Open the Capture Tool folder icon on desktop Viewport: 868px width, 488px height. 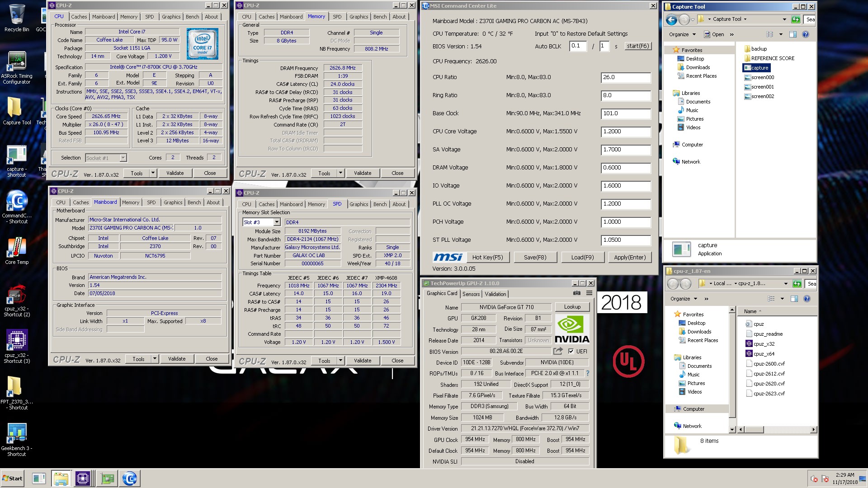coord(17,111)
